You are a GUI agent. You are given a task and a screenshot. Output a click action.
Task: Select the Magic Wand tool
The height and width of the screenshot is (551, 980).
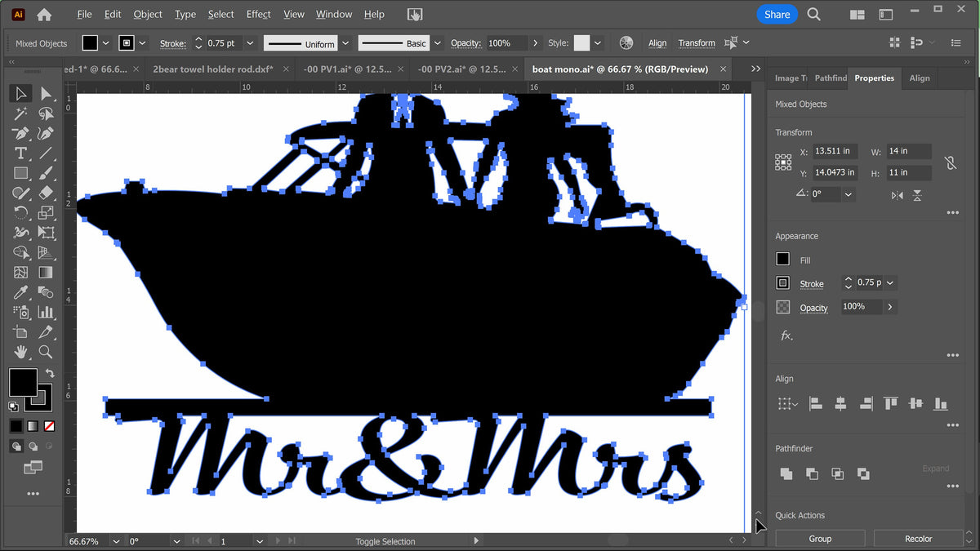click(21, 113)
